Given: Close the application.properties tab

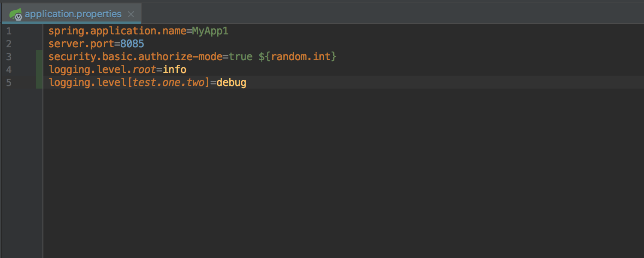Looking at the screenshot, I should pos(131,15).
